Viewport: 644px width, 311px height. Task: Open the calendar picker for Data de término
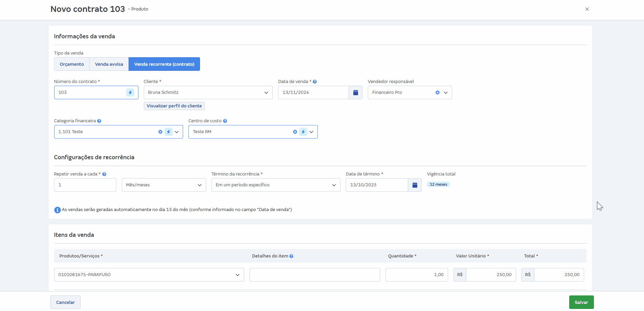[x=415, y=185]
